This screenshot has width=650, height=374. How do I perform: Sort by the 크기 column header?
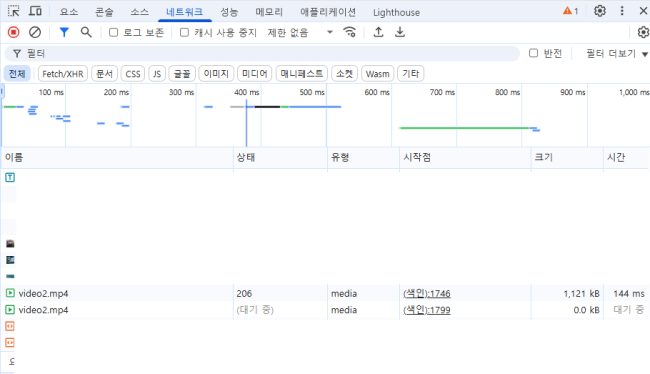point(567,157)
